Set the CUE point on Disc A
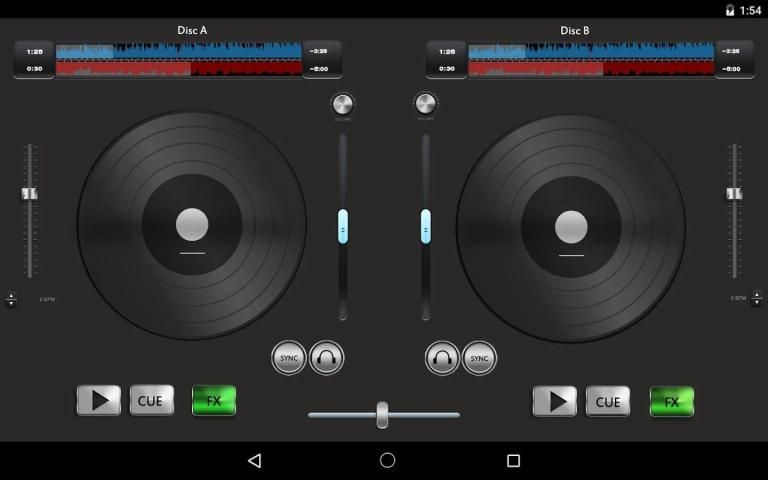The height and width of the screenshot is (480, 768). pyautogui.click(x=151, y=401)
